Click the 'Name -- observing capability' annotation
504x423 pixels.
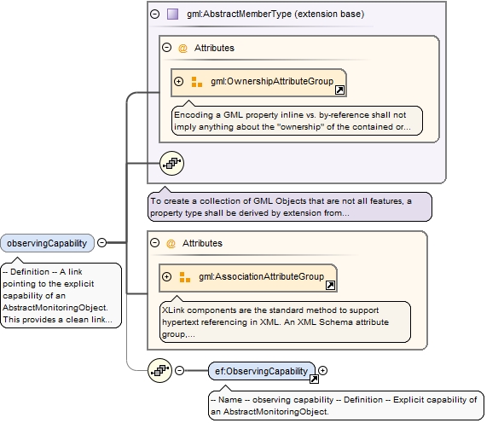[346, 406]
